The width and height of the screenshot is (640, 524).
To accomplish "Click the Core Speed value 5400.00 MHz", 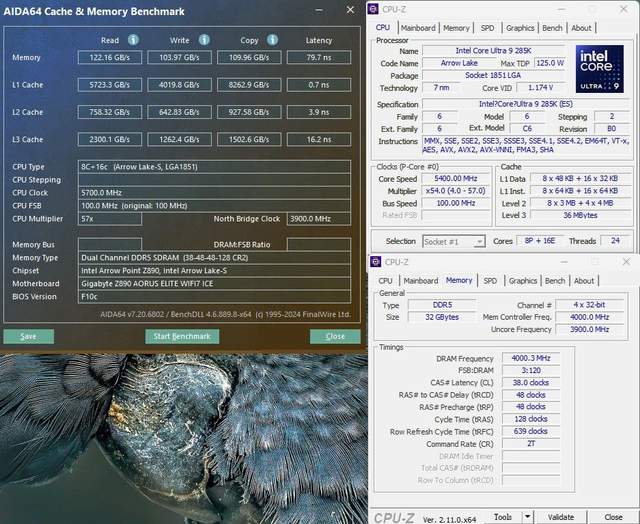I will 456,178.
